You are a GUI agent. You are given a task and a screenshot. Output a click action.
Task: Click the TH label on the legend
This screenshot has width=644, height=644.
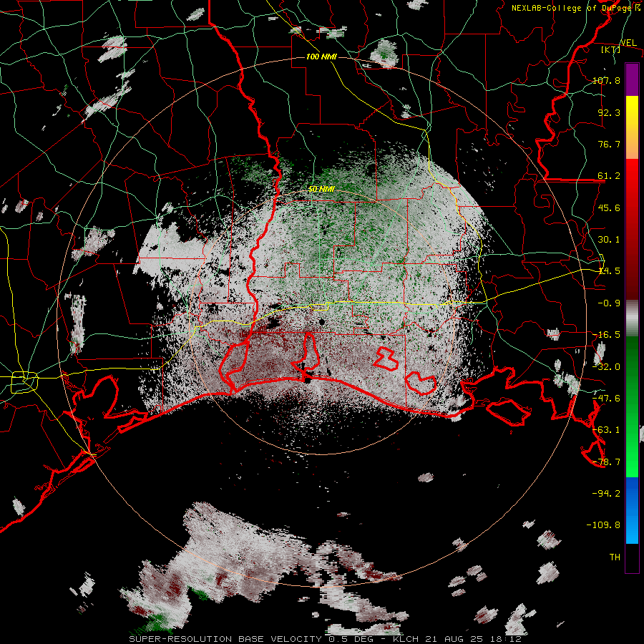[x=615, y=557]
